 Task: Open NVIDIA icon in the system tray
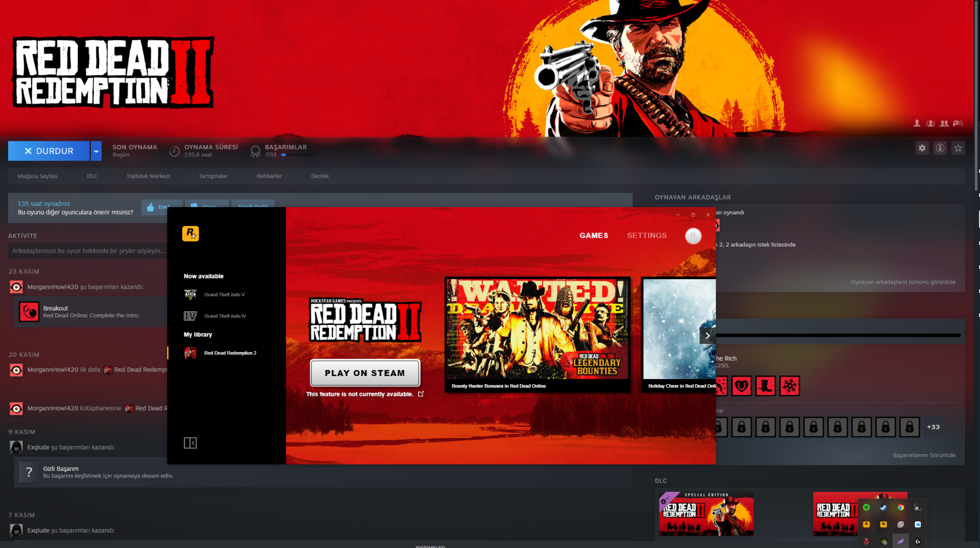click(x=884, y=542)
